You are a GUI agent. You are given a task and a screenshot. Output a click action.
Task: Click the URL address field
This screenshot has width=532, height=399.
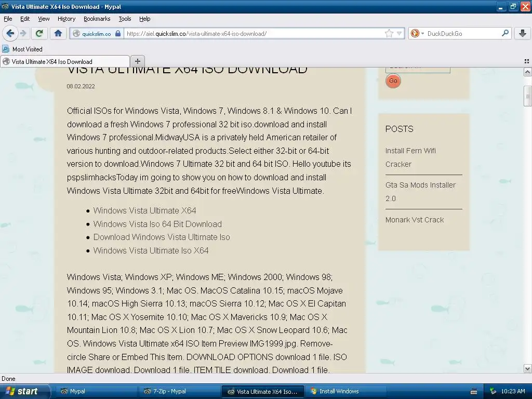point(255,34)
